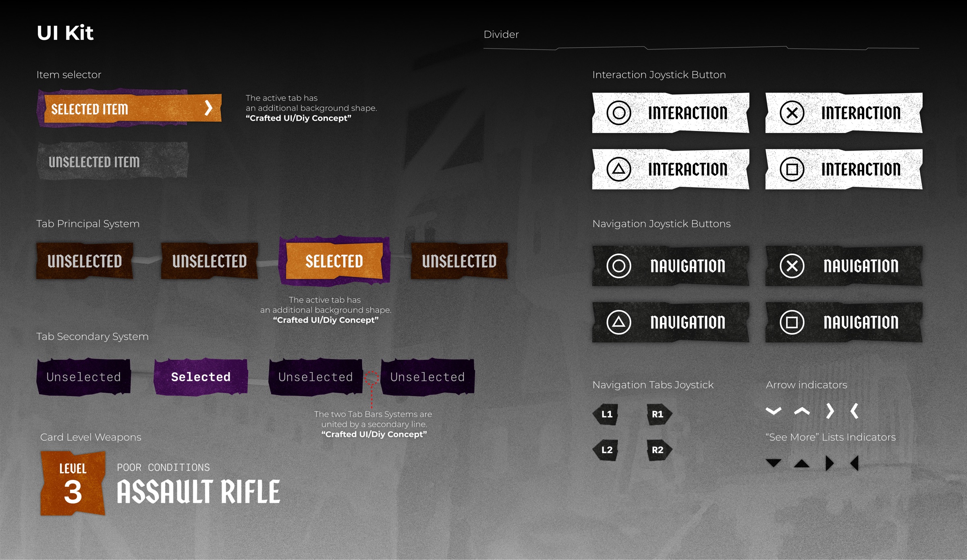Click the POOR CONDITIONS label

click(163, 467)
